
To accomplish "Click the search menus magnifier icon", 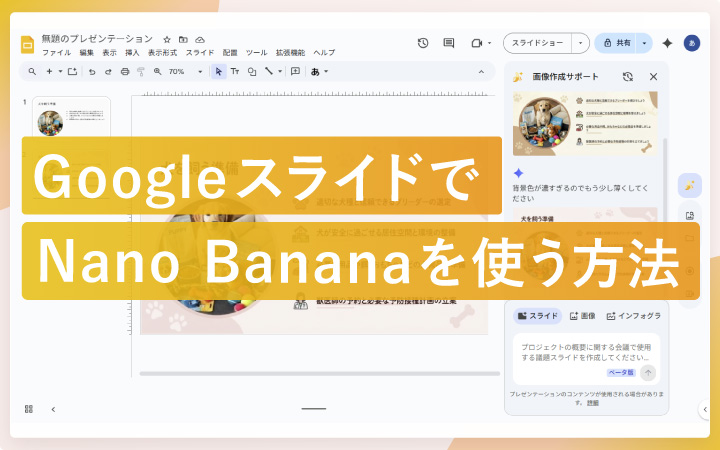I will click(x=32, y=71).
